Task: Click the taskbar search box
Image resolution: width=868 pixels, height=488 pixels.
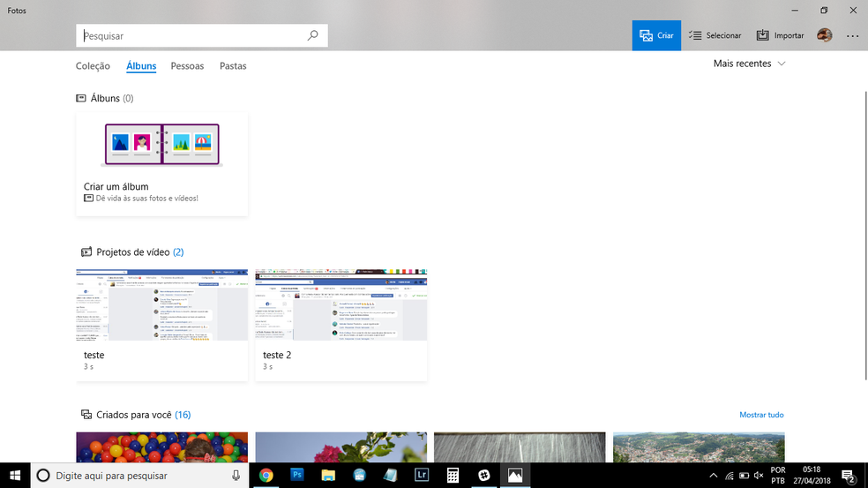Action: [x=139, y=476]
